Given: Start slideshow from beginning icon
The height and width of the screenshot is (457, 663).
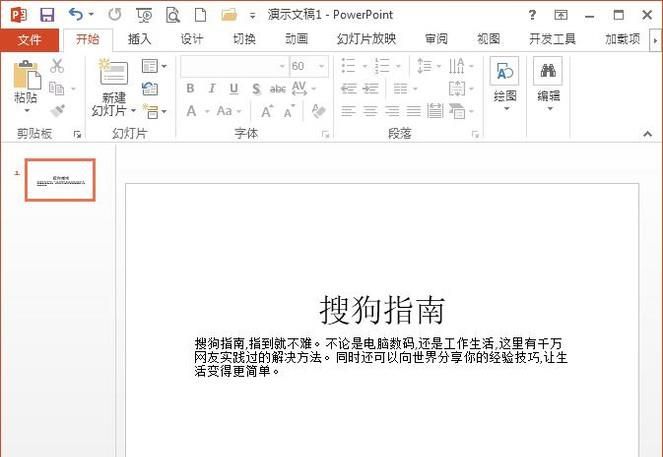Looking at the screenshot, I should click(144, 15).
